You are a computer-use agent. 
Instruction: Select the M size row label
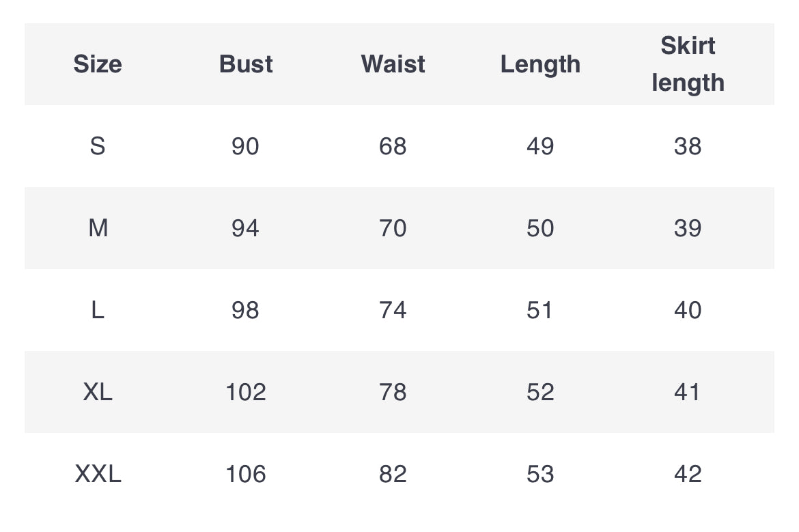point(98,228)
